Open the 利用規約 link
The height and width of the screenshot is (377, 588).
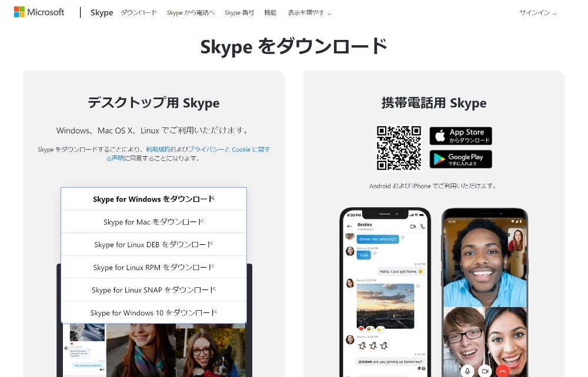(158, 149)
